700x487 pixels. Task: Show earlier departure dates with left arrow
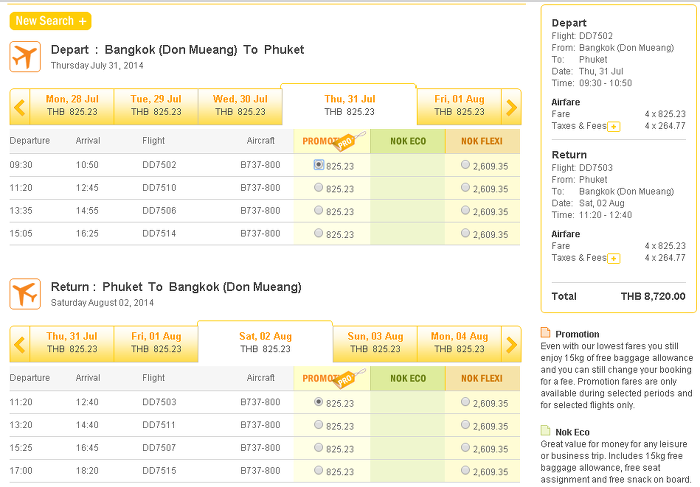point(19,107)
